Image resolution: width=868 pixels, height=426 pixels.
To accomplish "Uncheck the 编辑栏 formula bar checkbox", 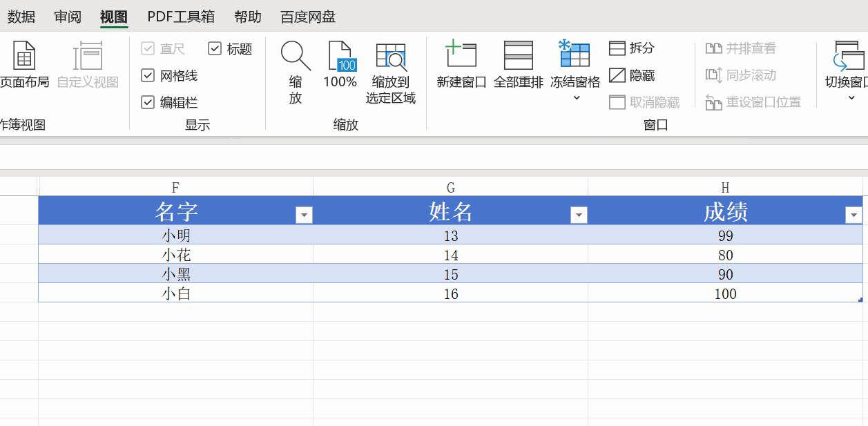I will click(148, 102).
